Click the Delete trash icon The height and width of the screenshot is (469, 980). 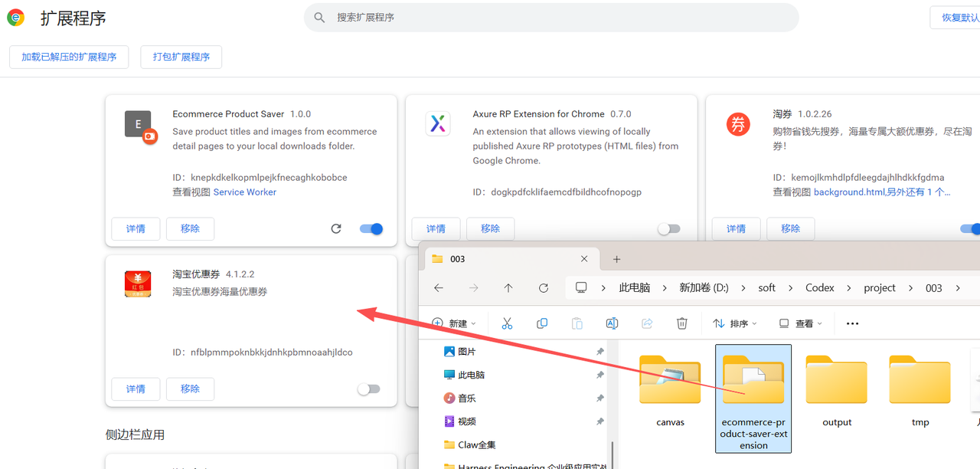click(x=682, y=323)
